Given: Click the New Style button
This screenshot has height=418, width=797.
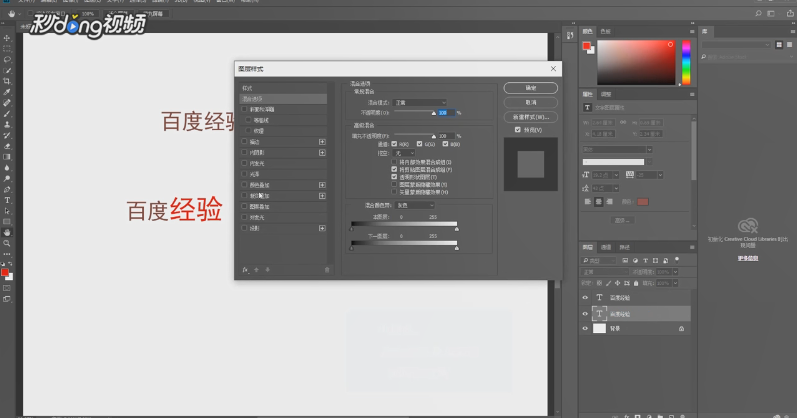Looking at the screenshot, I should [531, 117].
